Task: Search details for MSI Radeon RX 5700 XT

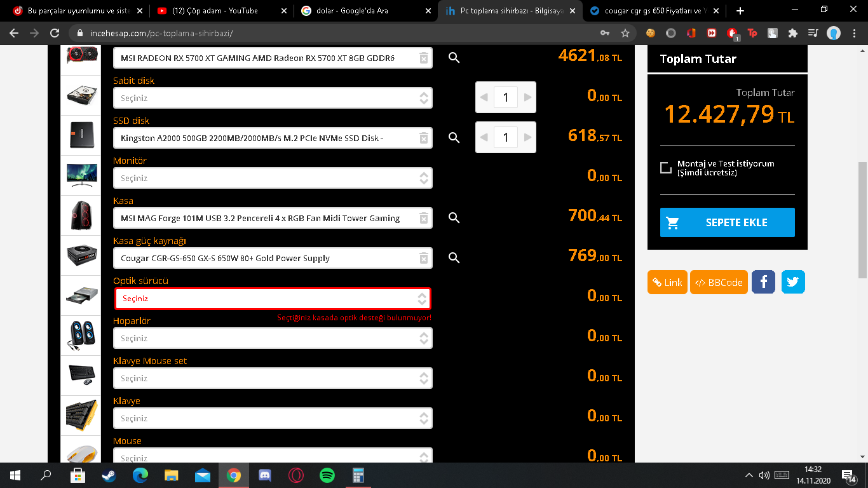Action: point(454,58)
